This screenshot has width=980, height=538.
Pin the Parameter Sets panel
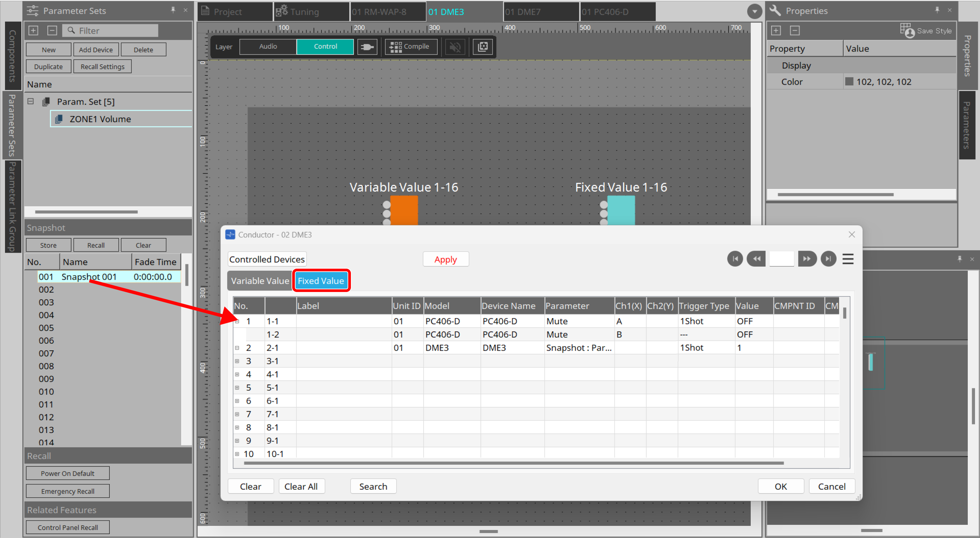pos(173,10)
